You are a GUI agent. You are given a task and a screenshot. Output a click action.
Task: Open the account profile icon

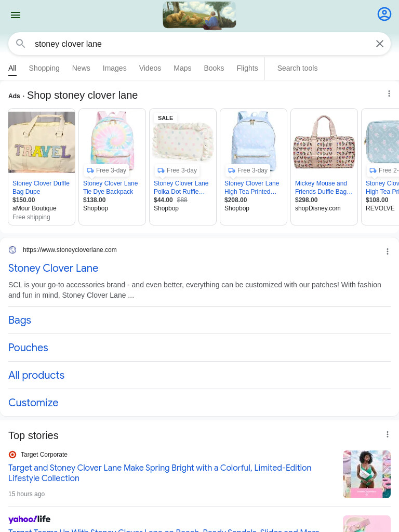[384, 14]
